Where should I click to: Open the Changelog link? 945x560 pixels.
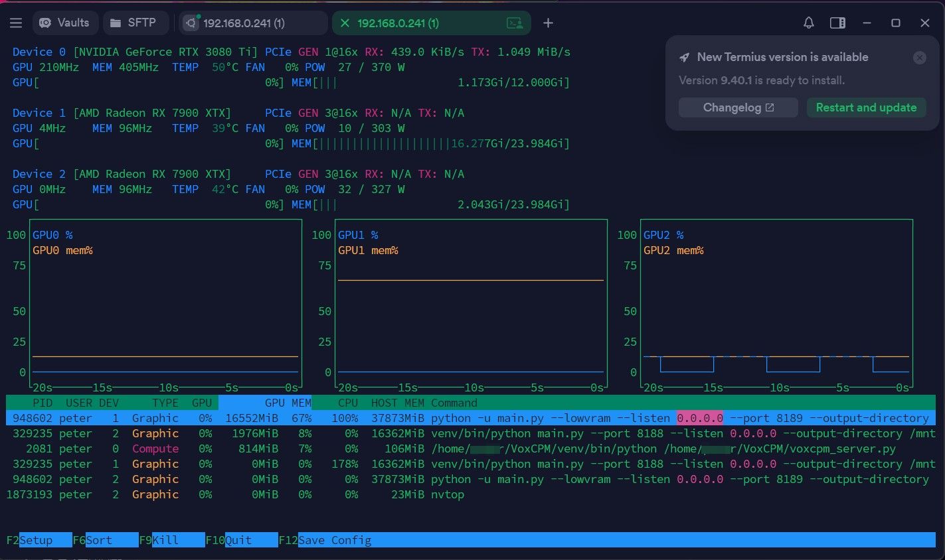pos(738,107)
